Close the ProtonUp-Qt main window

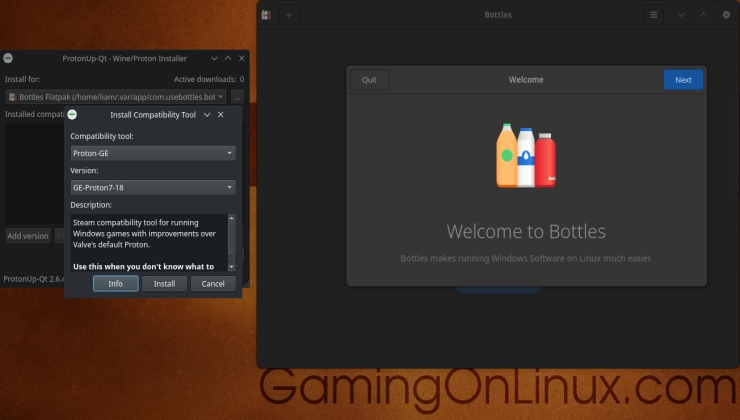(x=242, y=58)
